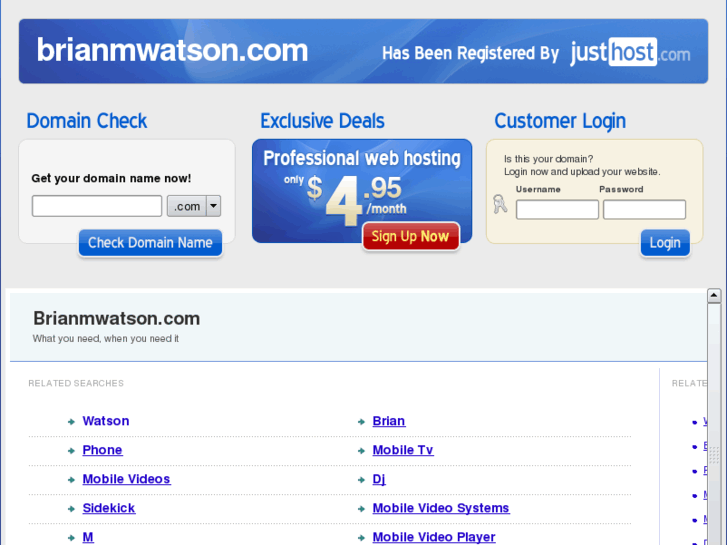727x545 pixels.
Task: Click the arrow bullet next to Dj
Action: pyautogui.click(x=362, y=480)
